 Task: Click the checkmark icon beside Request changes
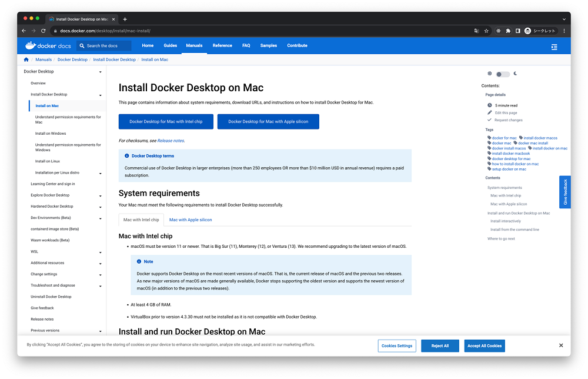pos(490,120)
